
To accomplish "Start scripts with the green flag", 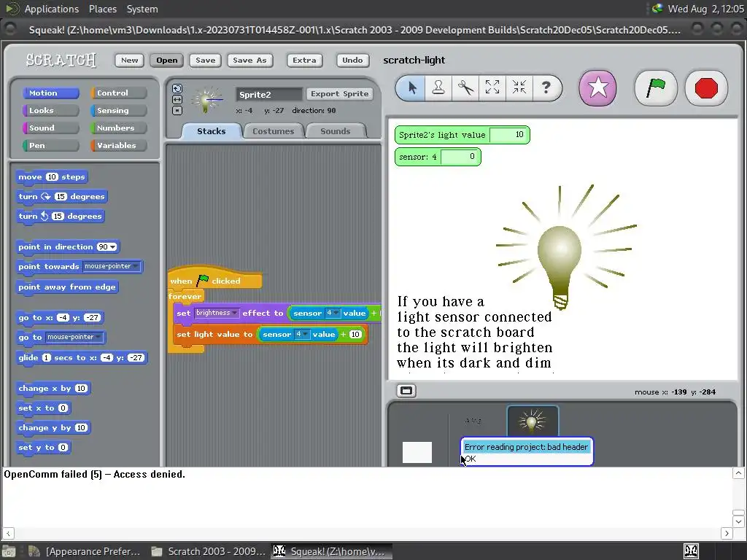I will coord(656,88).
